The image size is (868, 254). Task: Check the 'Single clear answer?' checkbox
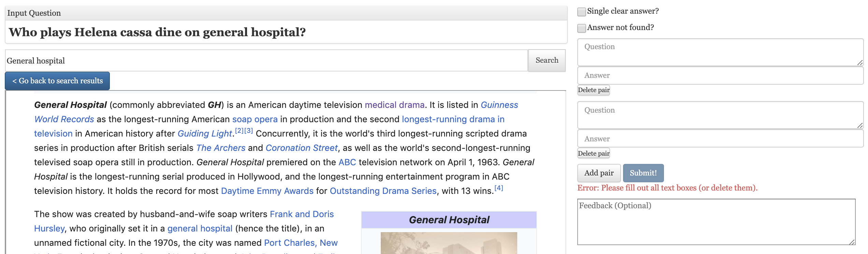(x=581, y=12)
